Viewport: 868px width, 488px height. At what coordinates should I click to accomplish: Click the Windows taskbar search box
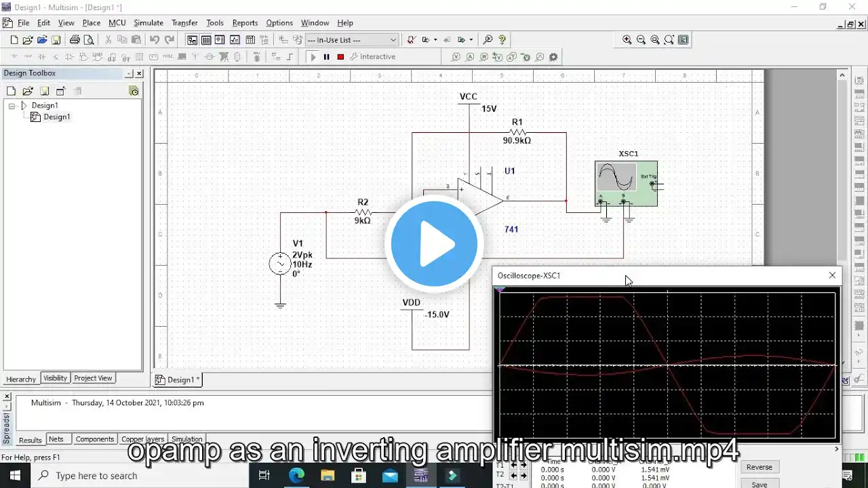[x=140, y=475]
